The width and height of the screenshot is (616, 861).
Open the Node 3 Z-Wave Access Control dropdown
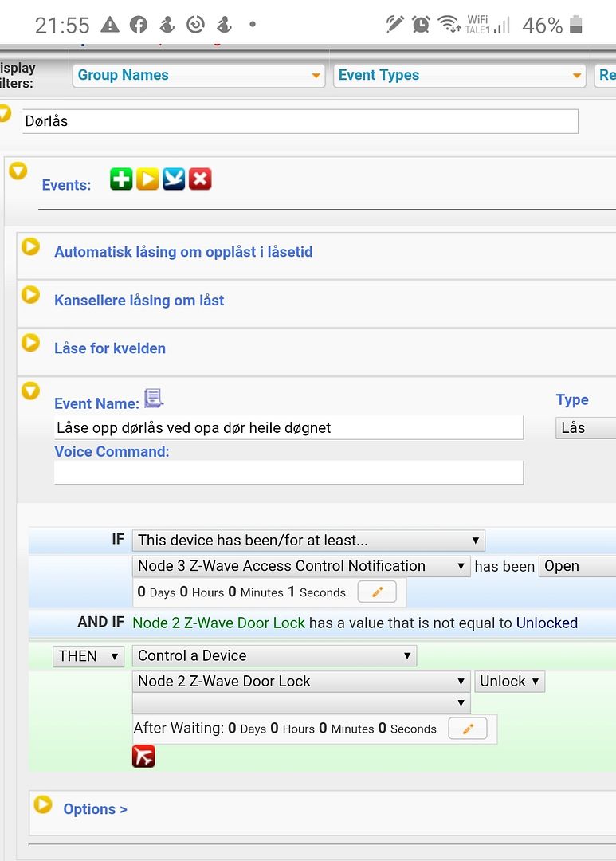point(301,566)
